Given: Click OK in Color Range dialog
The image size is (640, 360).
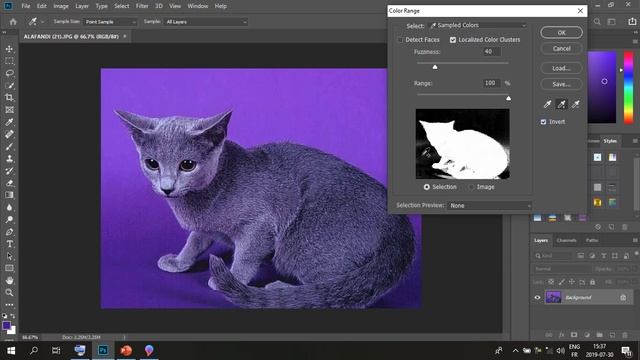Looking at the screenshot, I should [562, 33].
